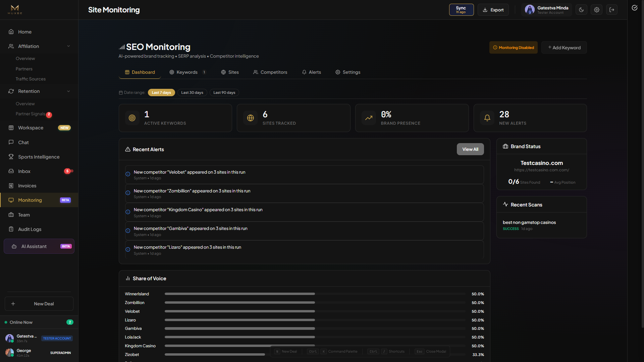644x362 pixels.
Task: Click info icon on Lizaro alert
Action: point(128,249)
